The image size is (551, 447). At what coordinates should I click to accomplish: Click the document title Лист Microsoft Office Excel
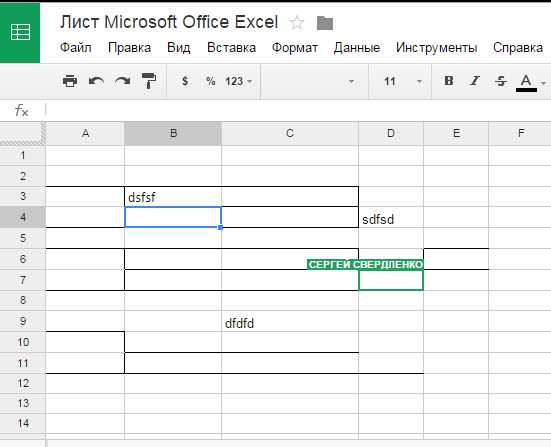[x=169, y=22]
